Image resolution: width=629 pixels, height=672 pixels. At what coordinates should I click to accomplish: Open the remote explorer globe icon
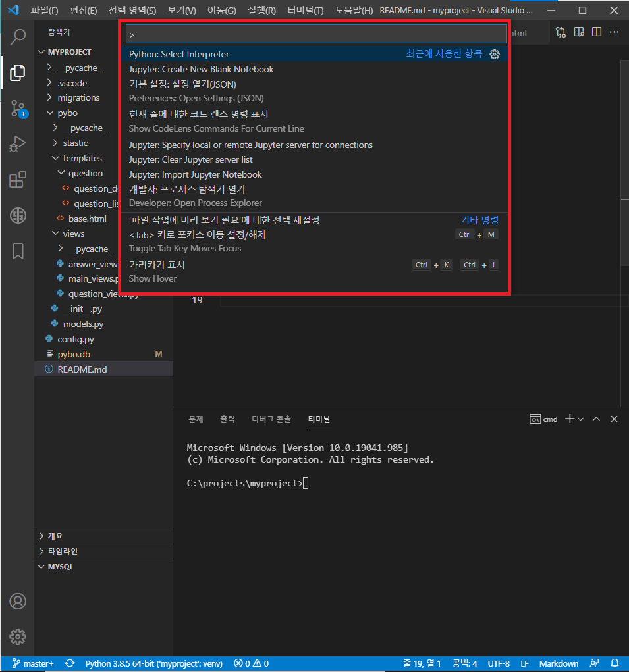click(18, 215)
